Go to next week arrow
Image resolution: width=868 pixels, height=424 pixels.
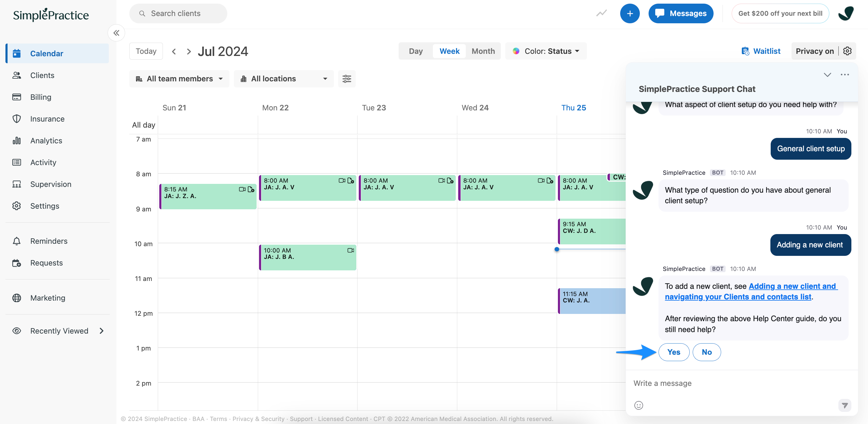point(189,52)
